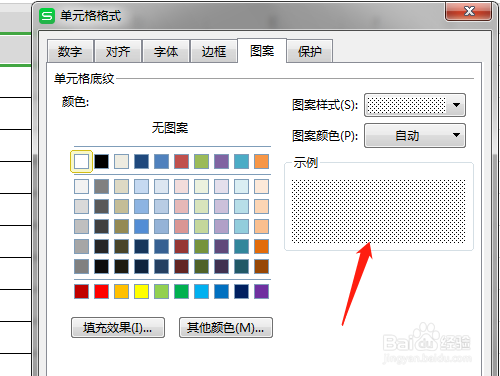500x376 pixels.
Task: Switch to the 数字 tab
Action: click(70, 51)
